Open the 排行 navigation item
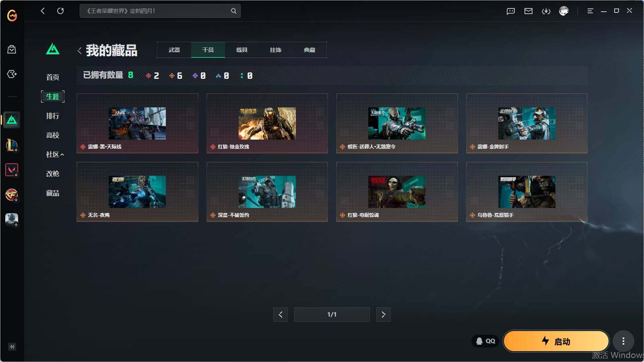The width and height of the screenshot is (644, 362). (53, 116)
